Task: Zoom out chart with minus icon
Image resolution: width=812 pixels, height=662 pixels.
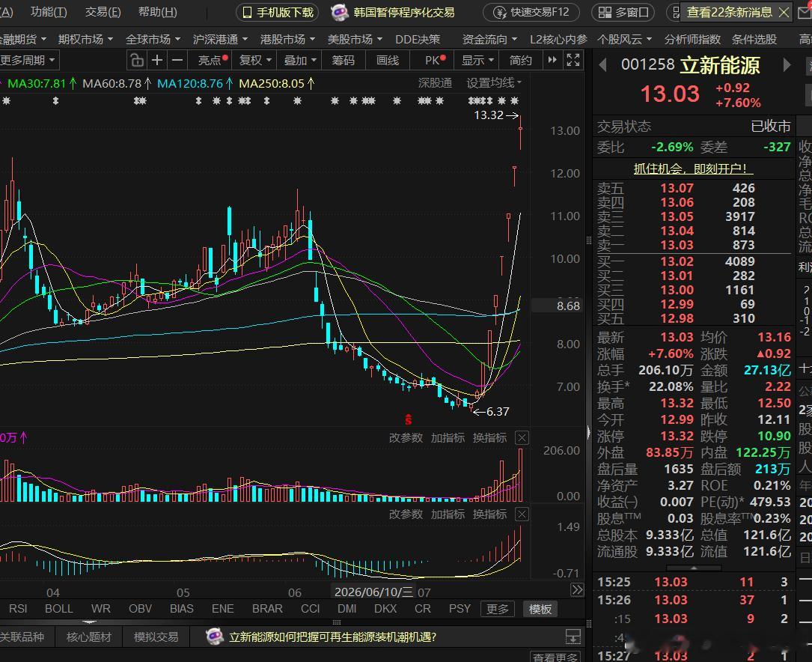Action: point(177,61)
